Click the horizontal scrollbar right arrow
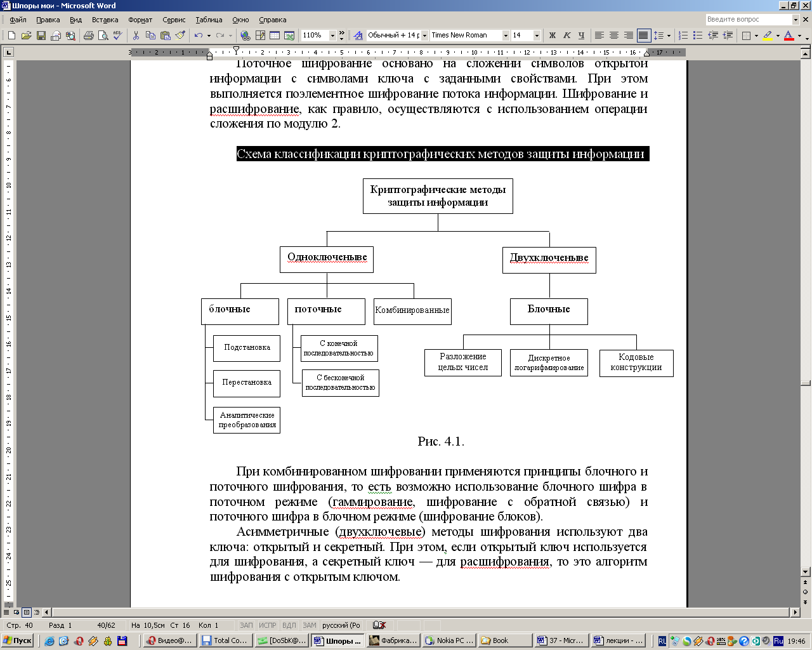Screen dimensions: 812x650 click(x=796, y=613)
